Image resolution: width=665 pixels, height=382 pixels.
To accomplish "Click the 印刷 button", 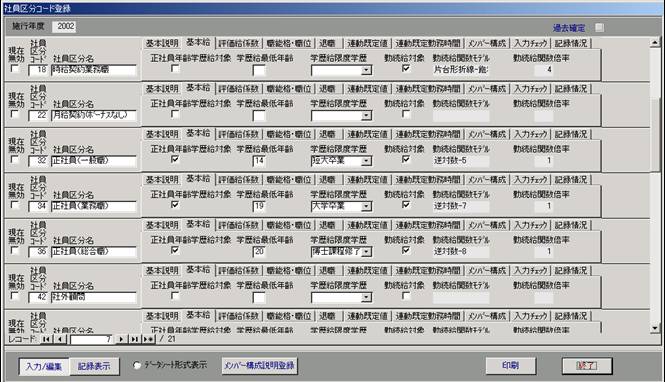I will point(511,365).
